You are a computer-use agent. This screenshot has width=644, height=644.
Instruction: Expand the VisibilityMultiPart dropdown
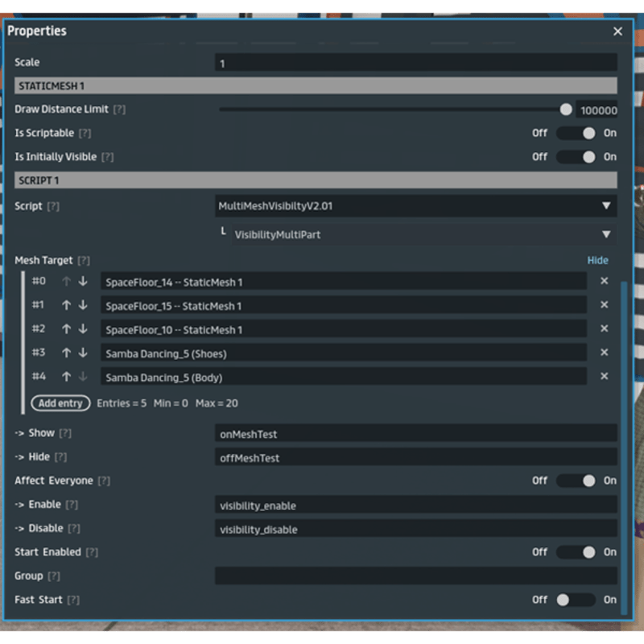423,234
